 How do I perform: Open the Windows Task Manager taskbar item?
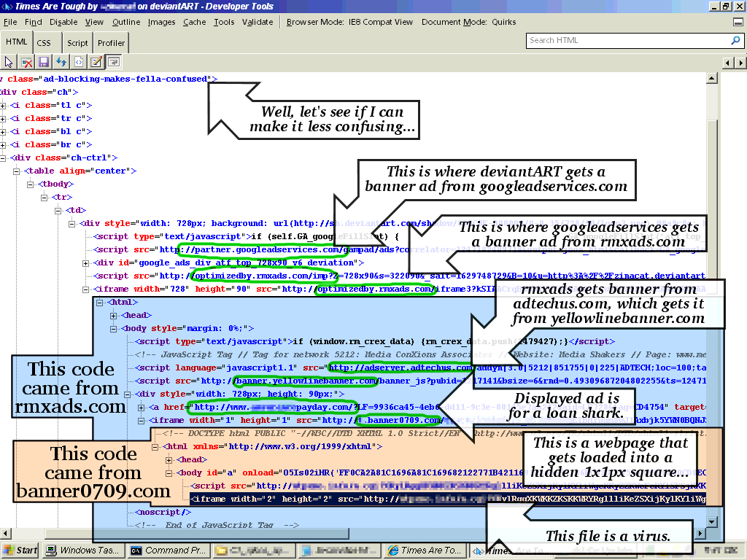[x=84, y=551]
